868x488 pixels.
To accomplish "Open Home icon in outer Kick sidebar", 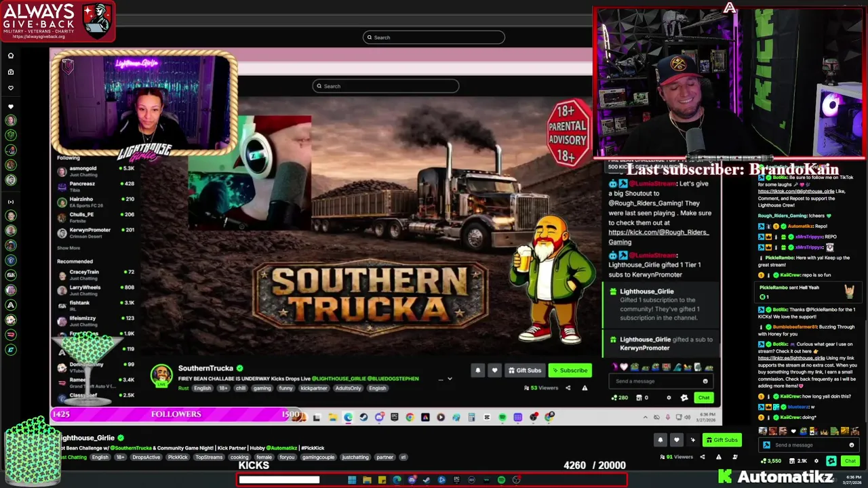I will [x=10, y=56].
